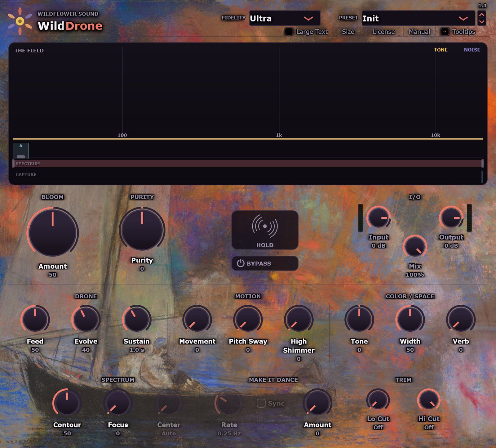
Task: Toggle the TONE display label
Action: click(441, 50)
